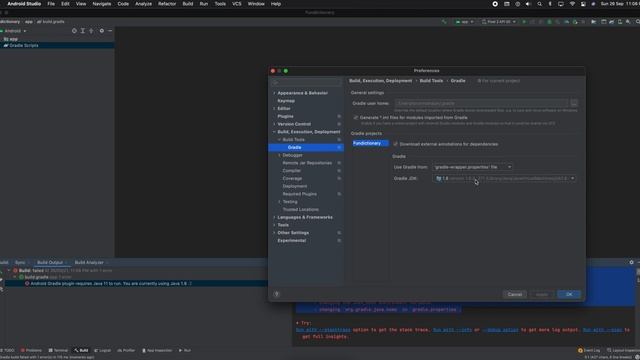Open Build panel settings gear icon
This screenshot has height=360, width=640.
coord(631,262)
